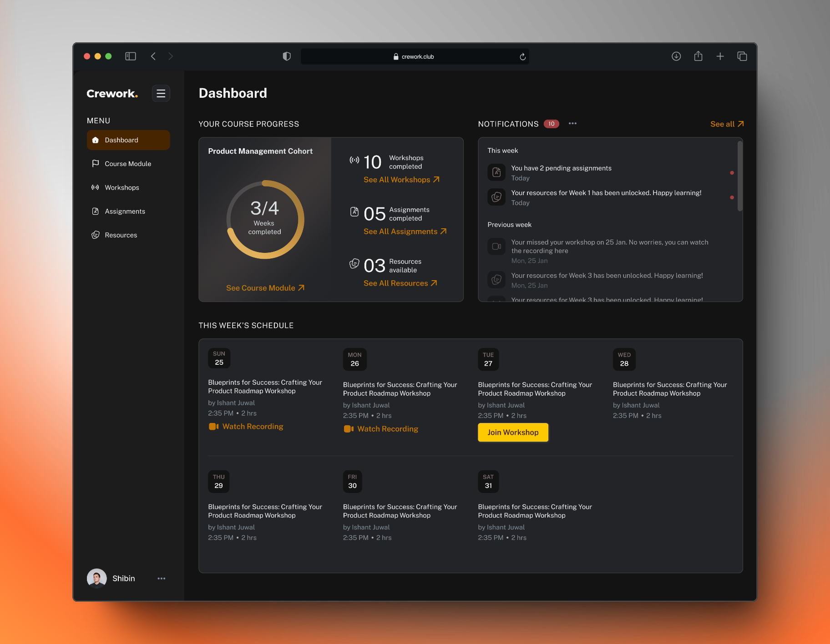Image resolution: width=830 pixels, height=644 pixels.
Task: Click the pending assignments notification icon
Action: click(496, 173)
